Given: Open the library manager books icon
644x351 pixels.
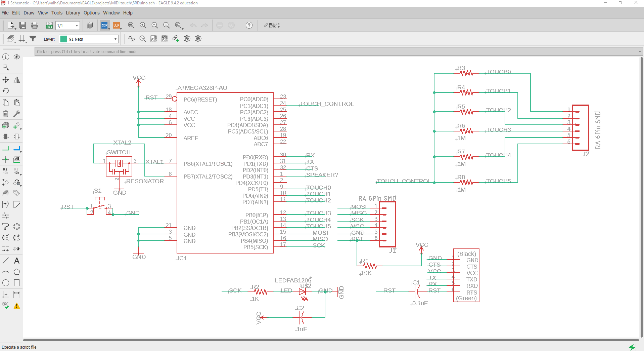Looking at the screenshot, I should click(90, 25).
